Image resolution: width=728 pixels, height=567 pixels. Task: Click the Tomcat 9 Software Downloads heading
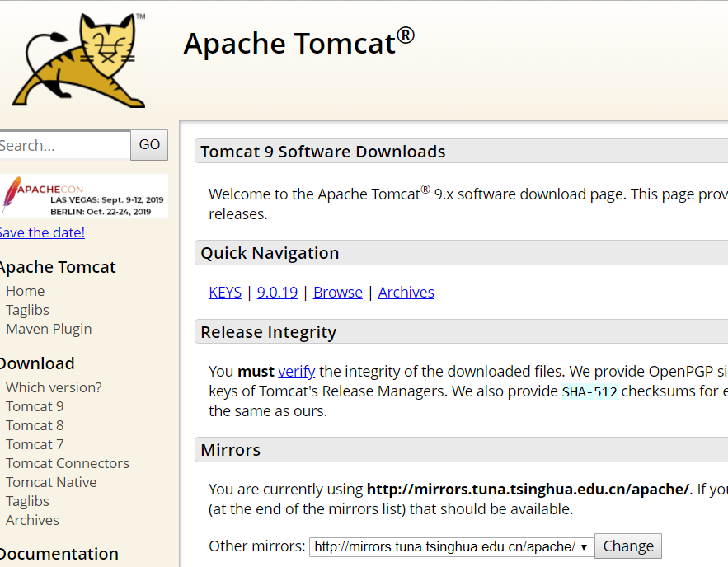point(322,152)
